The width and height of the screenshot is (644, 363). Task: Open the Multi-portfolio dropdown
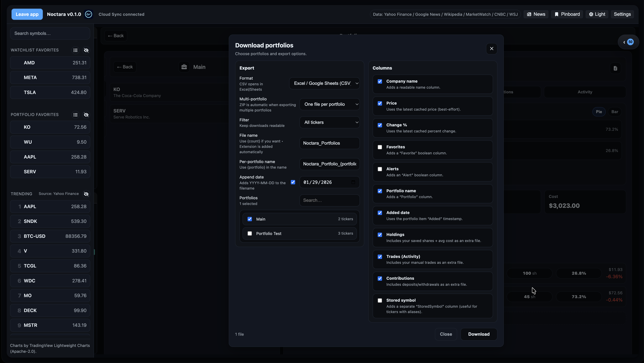pos(330,104)
